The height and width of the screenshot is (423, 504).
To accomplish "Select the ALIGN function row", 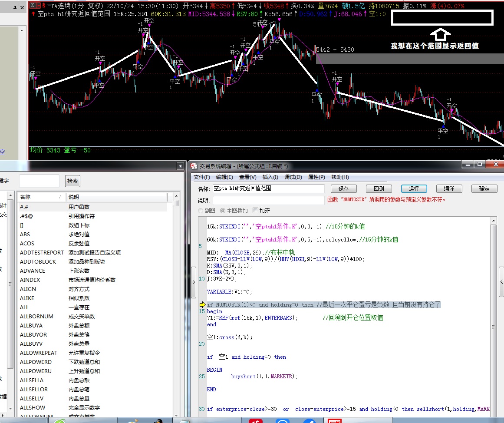I will click(x=92, y=289).
